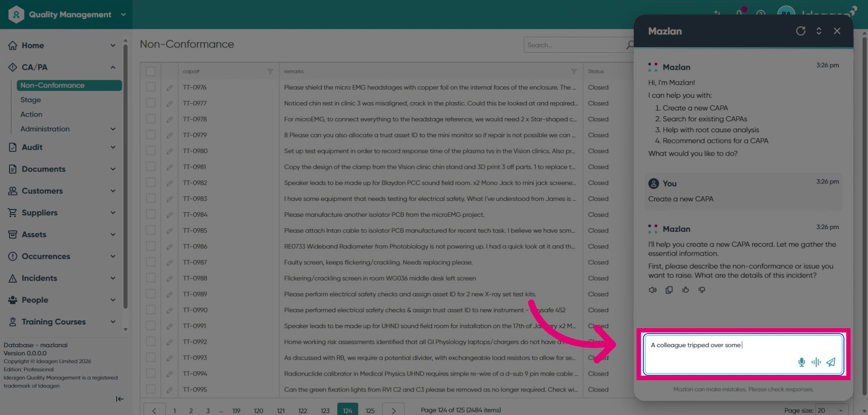The height and width of the screenshot is (415, 868).
Task: Tick the select-all checkbox in table header
Action: (151, 72)
